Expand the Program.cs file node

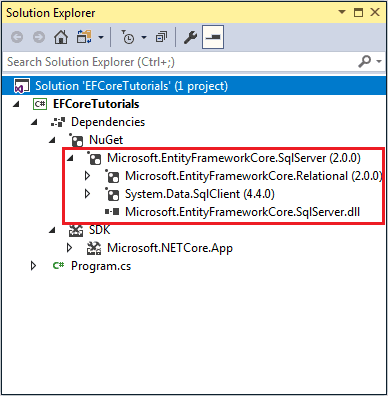tap(33, 266)
